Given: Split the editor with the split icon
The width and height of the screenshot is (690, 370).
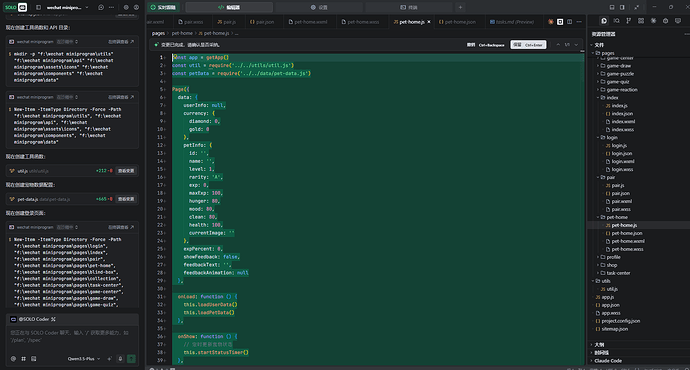Looking at the screenshot, I should pos(569,22).
